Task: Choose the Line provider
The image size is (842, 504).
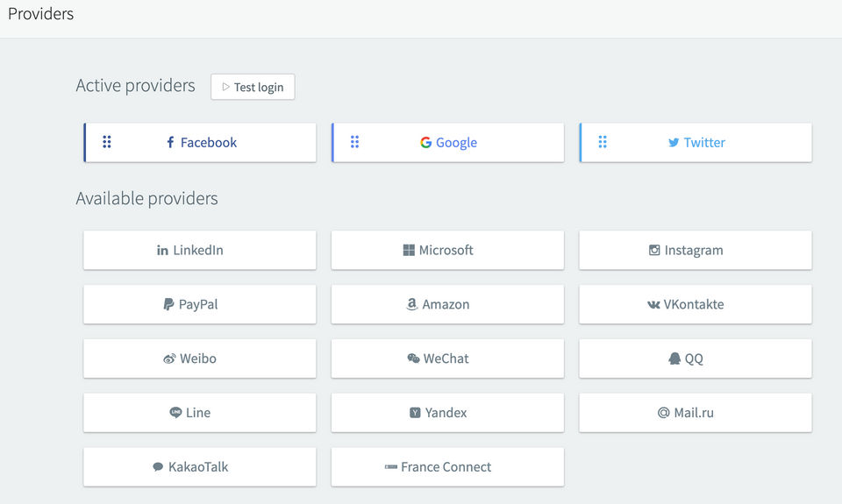Action: tap(199, 413)
